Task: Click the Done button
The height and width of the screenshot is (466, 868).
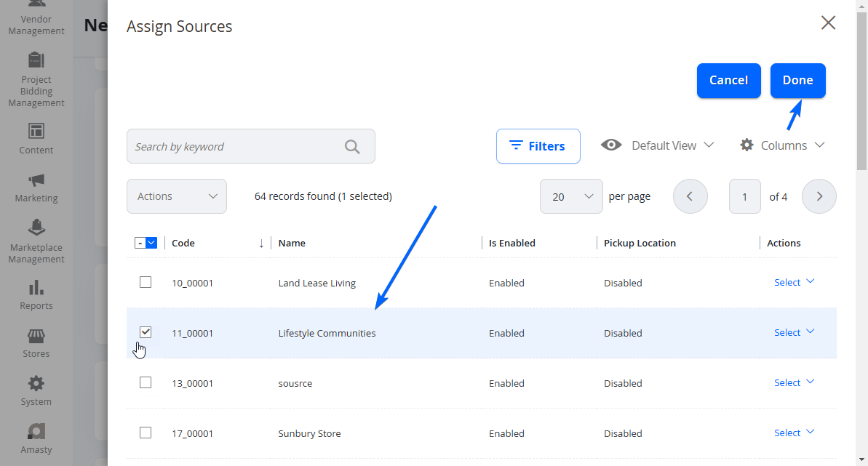Action: pyautogui.click(x=797, y=81)
